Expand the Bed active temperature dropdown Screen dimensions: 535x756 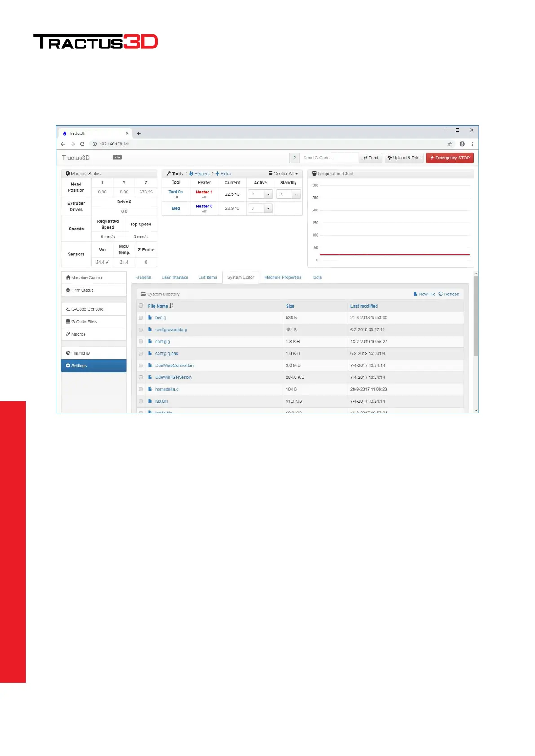tap(268, 208)
